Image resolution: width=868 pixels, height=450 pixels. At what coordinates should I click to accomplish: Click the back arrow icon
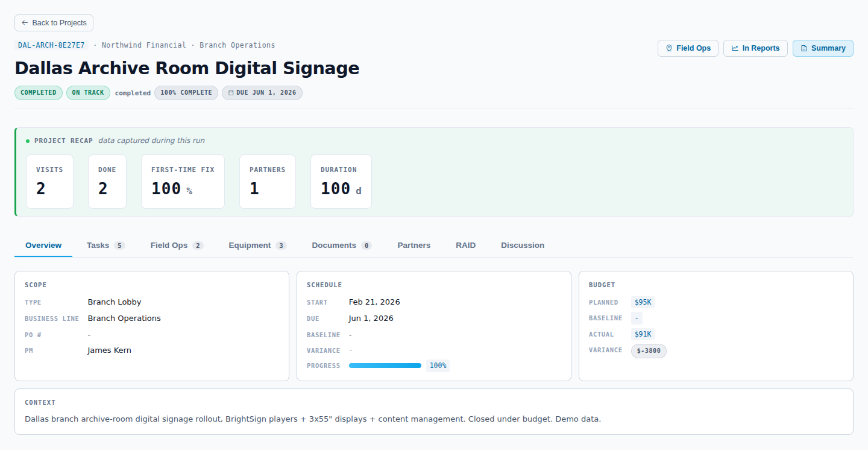(x=25, y=23)
